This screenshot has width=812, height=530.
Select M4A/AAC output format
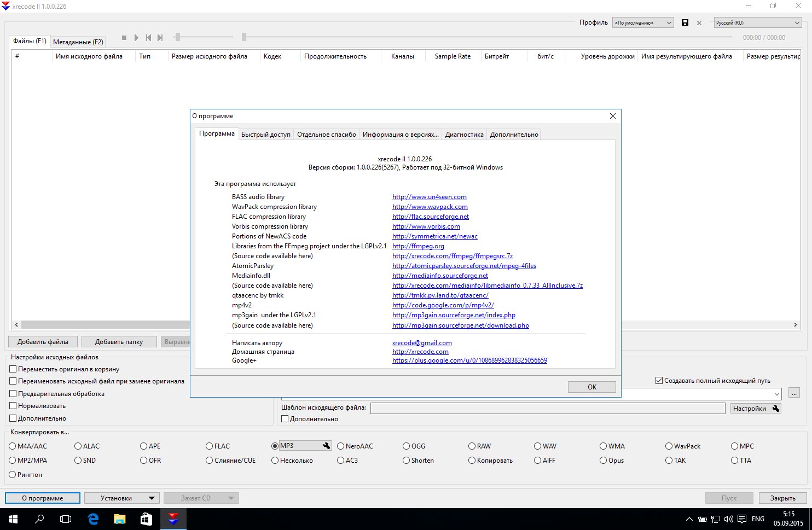tap(13, 446)
